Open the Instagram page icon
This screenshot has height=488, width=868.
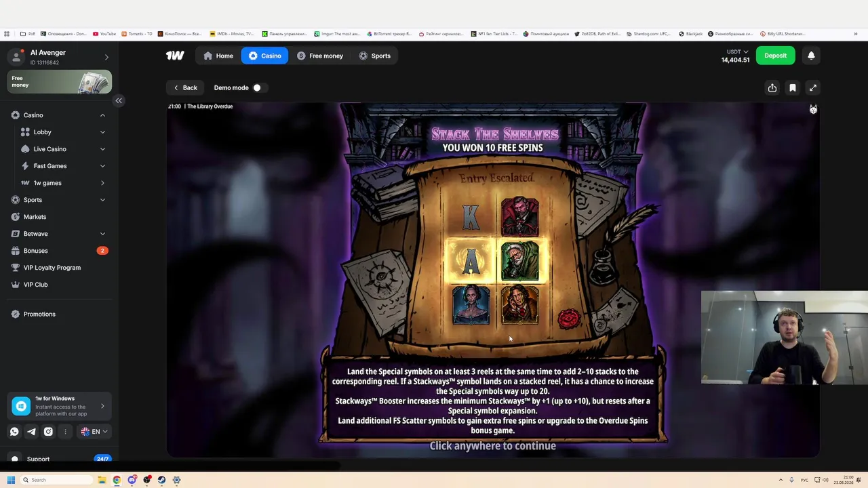click(48, 432)
